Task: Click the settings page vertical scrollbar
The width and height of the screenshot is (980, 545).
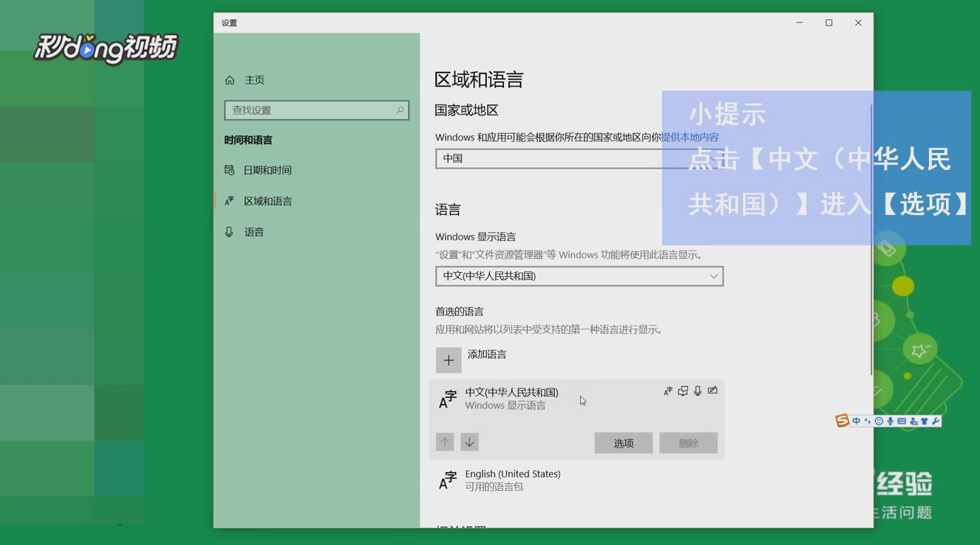Action: coord(871,240)
